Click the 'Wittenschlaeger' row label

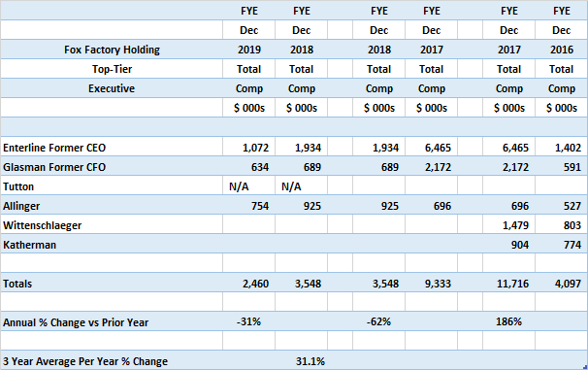click(43, 225)
